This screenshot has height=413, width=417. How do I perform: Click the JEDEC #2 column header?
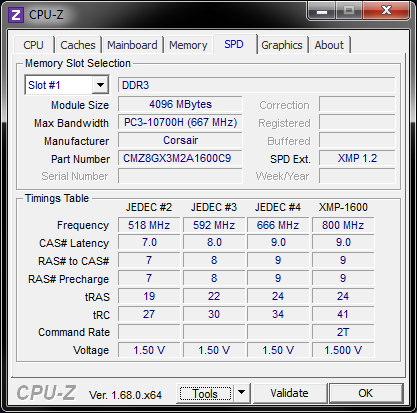[149, 207]
